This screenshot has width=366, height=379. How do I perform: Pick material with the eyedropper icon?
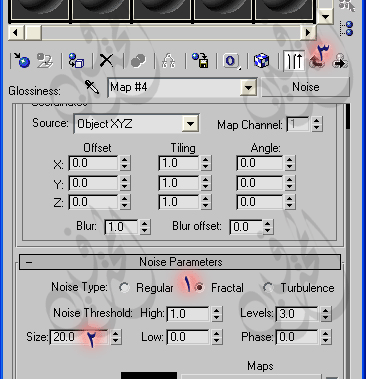[92, 87]
